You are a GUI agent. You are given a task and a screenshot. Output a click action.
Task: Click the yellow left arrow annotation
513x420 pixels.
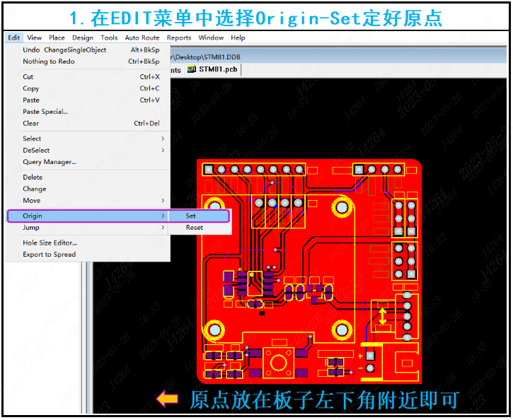167,399
